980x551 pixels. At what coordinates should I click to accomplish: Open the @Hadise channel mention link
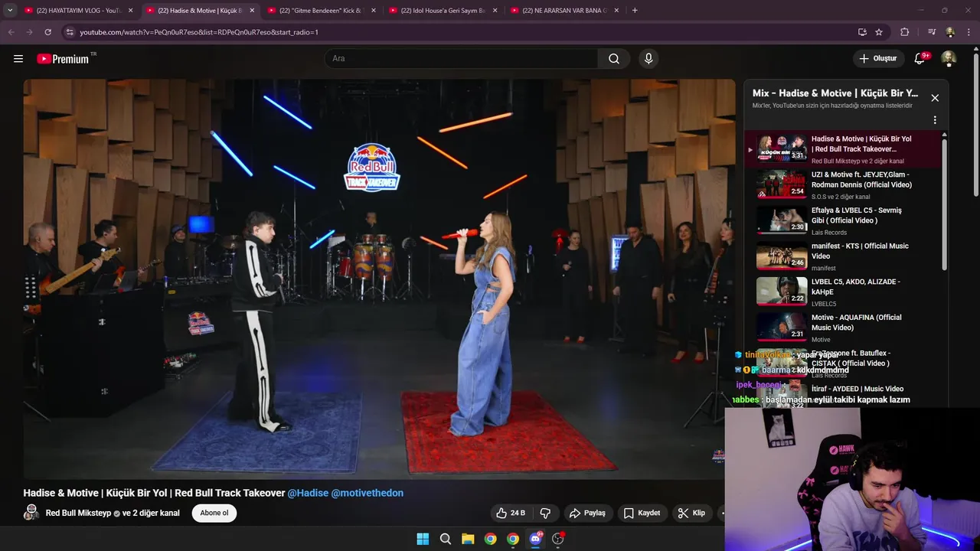308,493
